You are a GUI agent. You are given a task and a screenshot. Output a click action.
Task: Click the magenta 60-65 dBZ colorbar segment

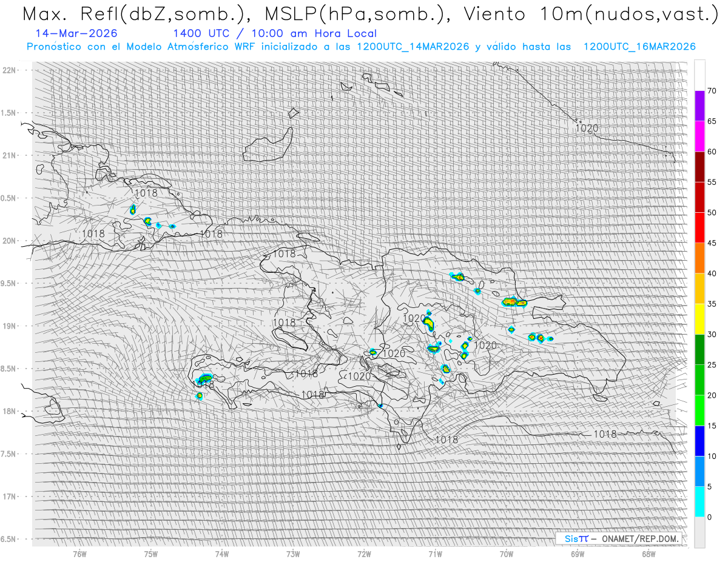pyautogui.click(x=699, y=136)
